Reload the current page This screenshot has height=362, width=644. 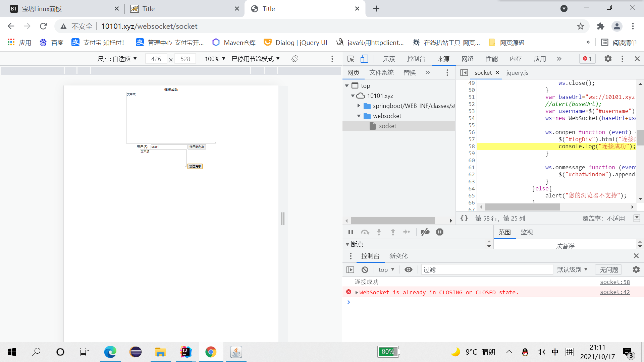pos(43,26)
